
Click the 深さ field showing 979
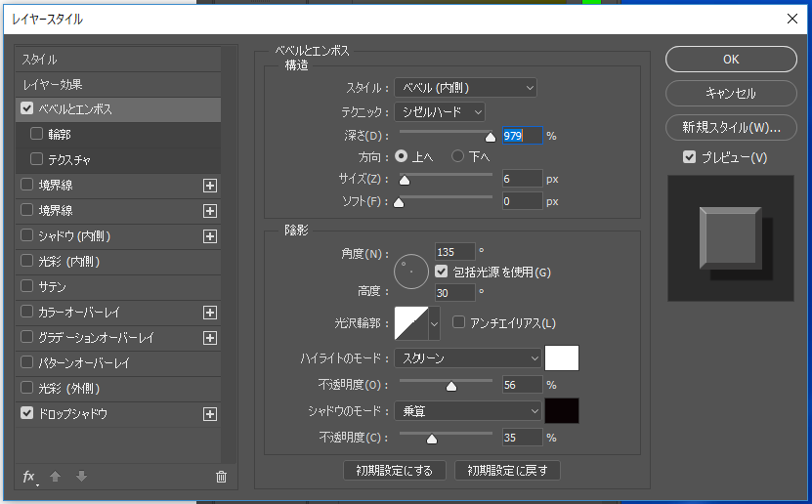pos(522,136)
